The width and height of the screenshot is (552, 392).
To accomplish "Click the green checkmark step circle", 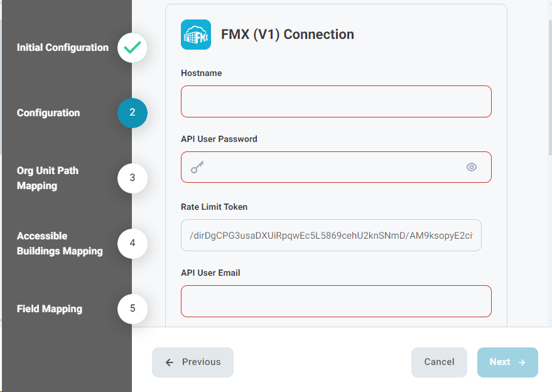I will point(133,48).
